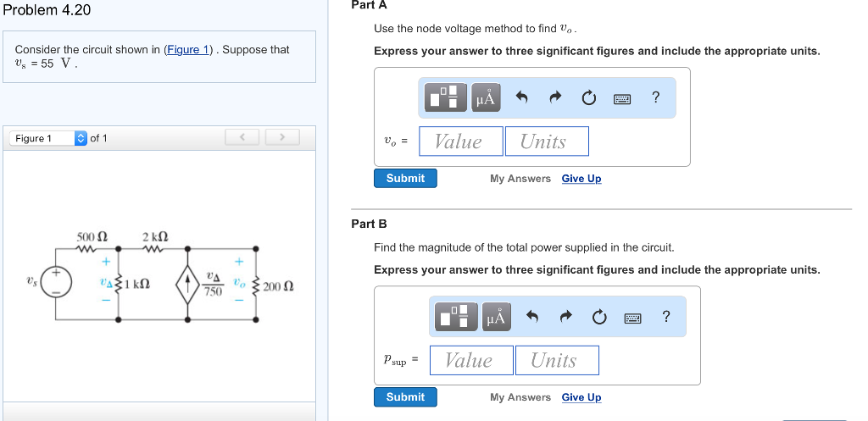The image size is (868, 421).
Task: Open the templates icon in Part A toolbar
Action: point(448,97)
